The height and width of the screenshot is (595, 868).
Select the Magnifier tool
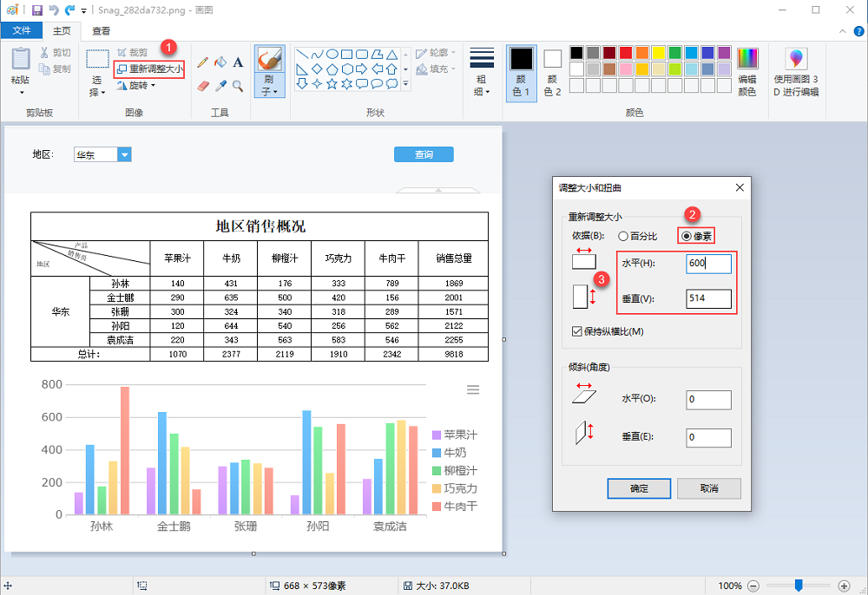pos(238,86)
